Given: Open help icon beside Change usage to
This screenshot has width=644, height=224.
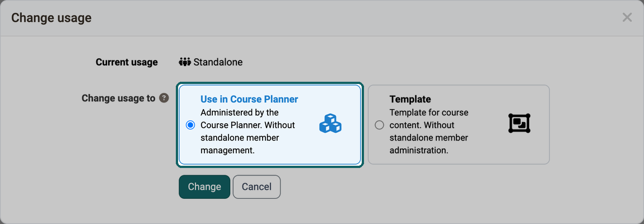Looking at the screenshot, I should coord(164,98).
